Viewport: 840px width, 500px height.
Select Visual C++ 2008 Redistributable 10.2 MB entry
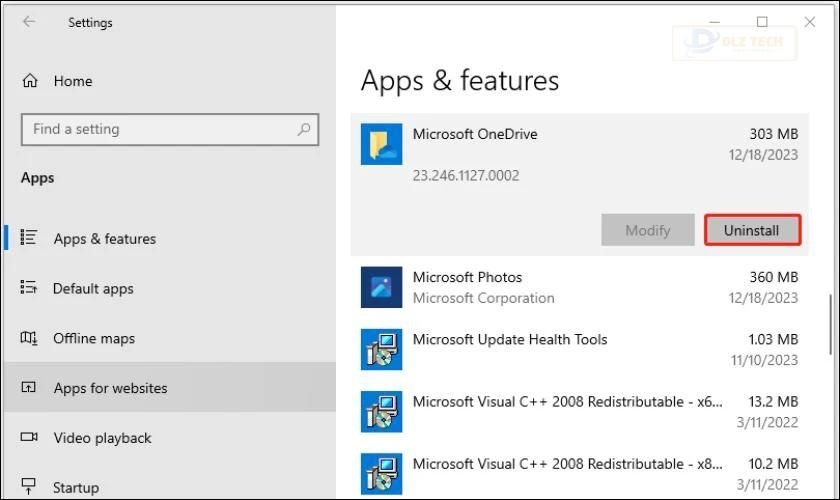(580, 474)
